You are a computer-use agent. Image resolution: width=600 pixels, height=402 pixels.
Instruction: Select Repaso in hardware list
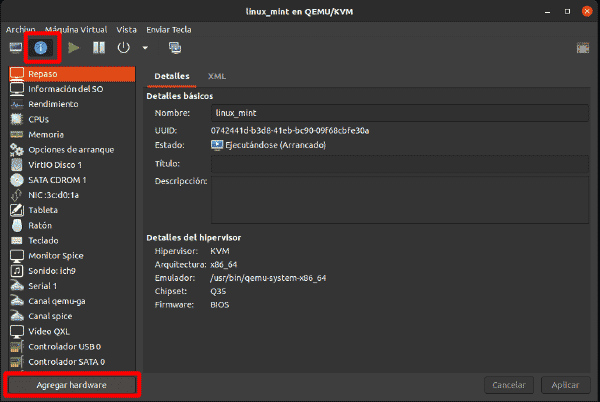point(72,74)
